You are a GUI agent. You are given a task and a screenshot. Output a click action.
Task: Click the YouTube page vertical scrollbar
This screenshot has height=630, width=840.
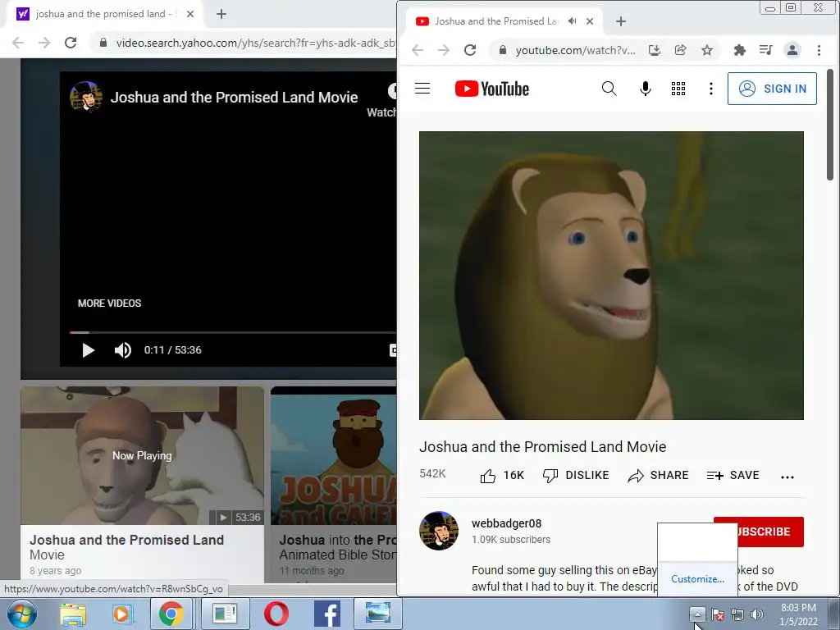point(830,125)
